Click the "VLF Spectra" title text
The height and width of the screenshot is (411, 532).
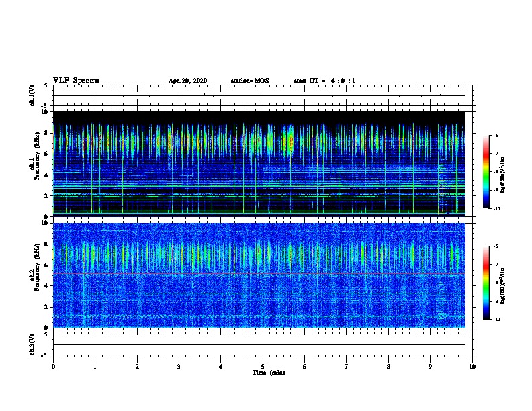76,81
